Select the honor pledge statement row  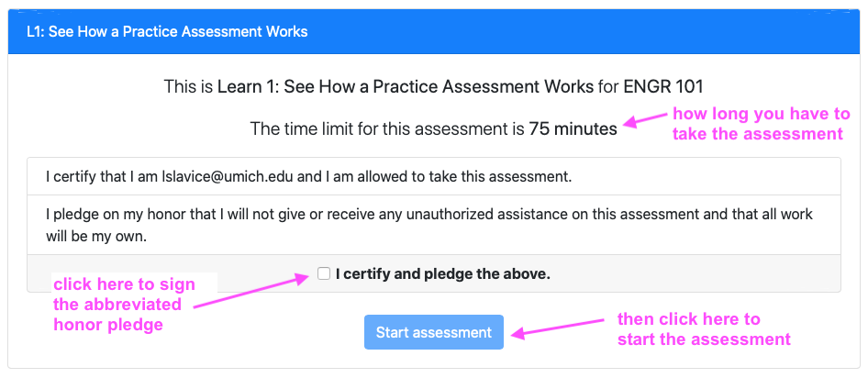(x=433, y=225)
